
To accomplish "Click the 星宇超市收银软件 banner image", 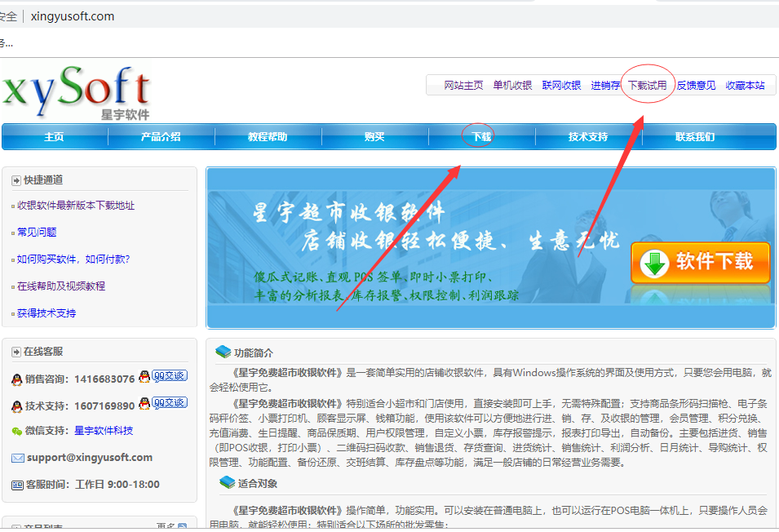I will [x=491, y=248].
